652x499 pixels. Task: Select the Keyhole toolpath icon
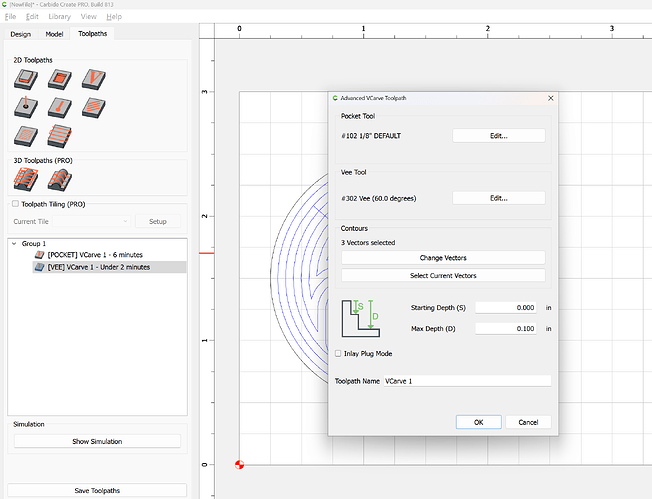[x=59, y=107]
